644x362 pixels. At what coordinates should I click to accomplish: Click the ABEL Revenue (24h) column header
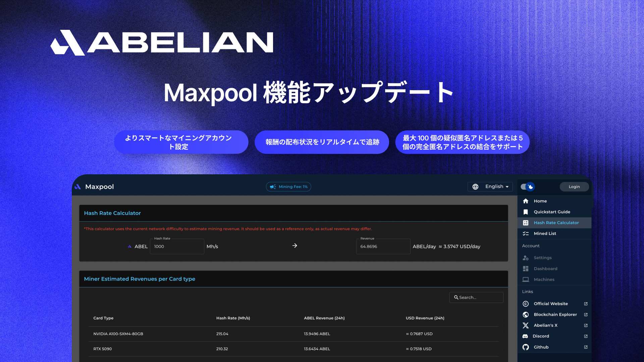pyautogui.click(x=324, y=318)
